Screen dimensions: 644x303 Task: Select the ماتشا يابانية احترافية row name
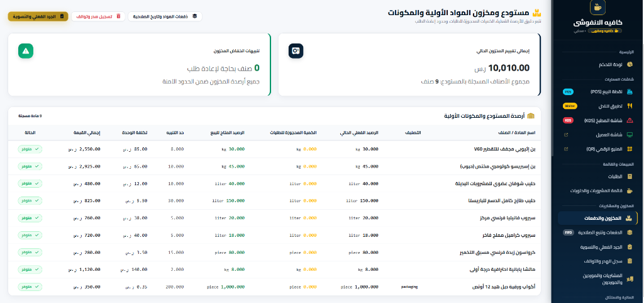(502, 270)
